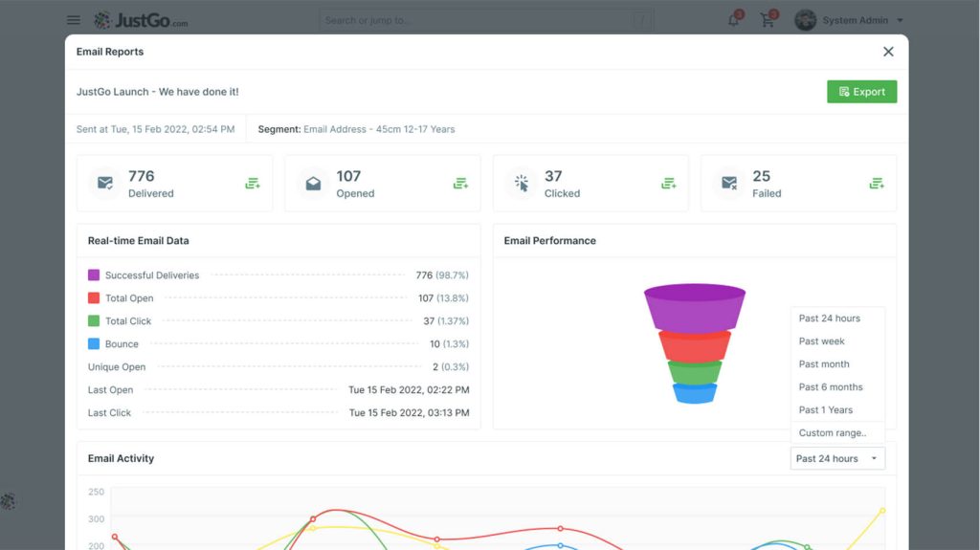Click the green Export button
The width and height of the screenshot is (980, 550).
(862, 92)
